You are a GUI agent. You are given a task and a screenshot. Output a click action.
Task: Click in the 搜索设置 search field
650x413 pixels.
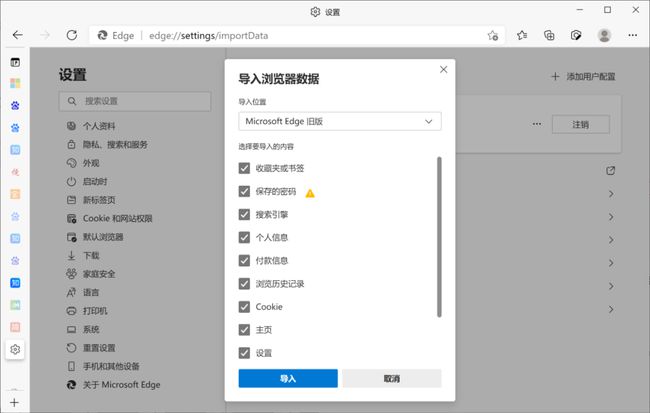pyautogui.click(x=135, y=101)
